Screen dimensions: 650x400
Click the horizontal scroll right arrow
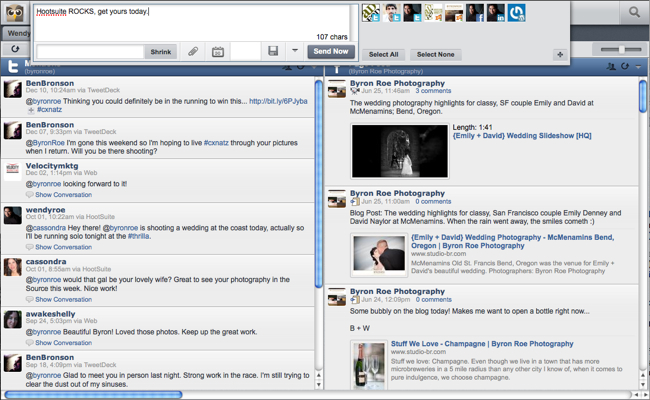point(643,395)
